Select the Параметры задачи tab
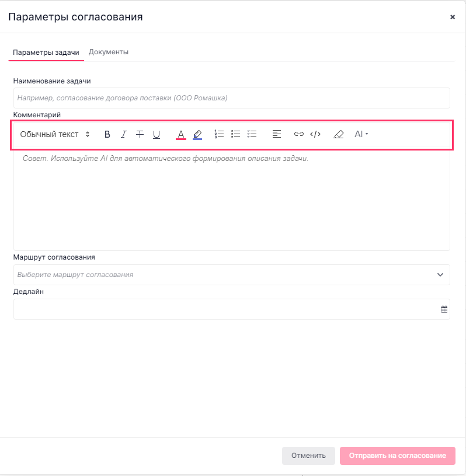The height and width of the screenshot is (476, 466). click(x=46, y=52)
